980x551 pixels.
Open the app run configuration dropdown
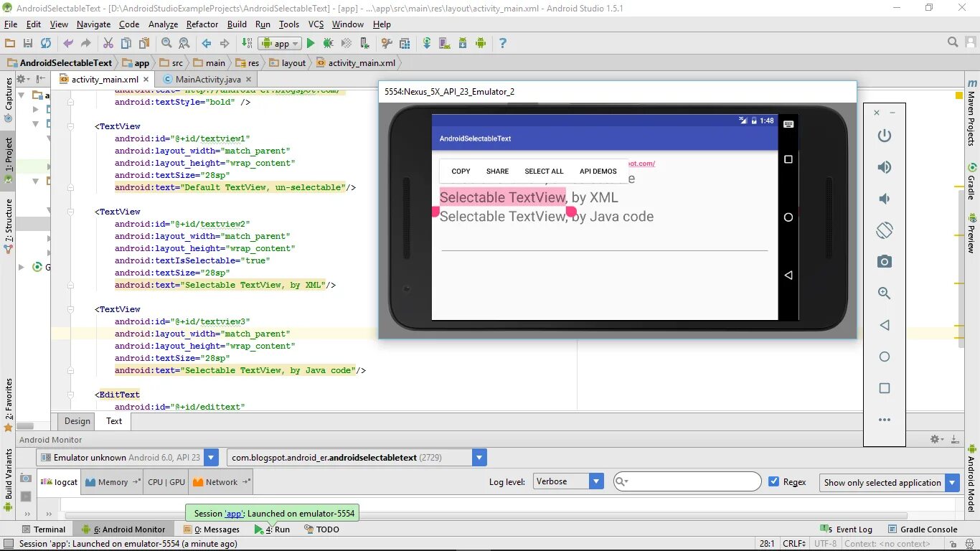[280, 43]
